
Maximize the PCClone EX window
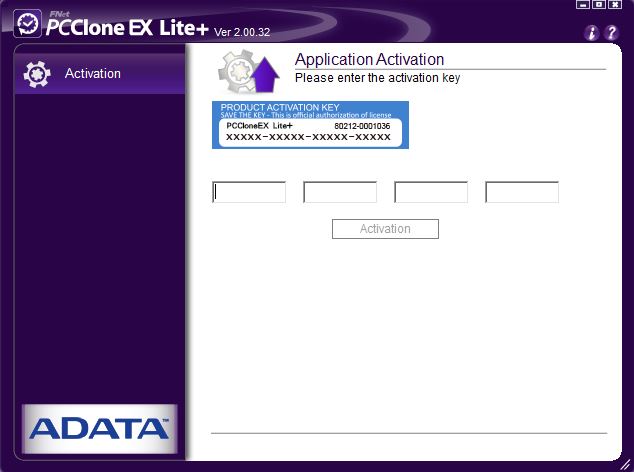(599, 4)
